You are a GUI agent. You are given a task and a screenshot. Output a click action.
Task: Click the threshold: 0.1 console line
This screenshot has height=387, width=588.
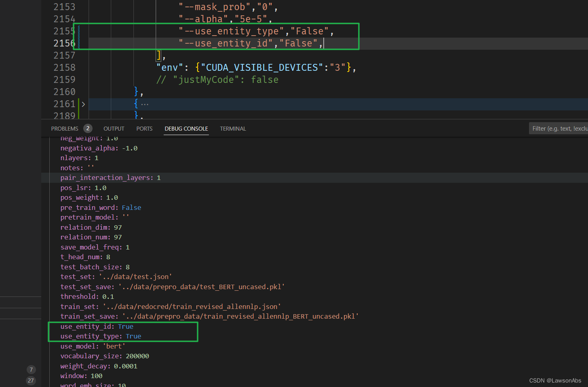[87, 297]
